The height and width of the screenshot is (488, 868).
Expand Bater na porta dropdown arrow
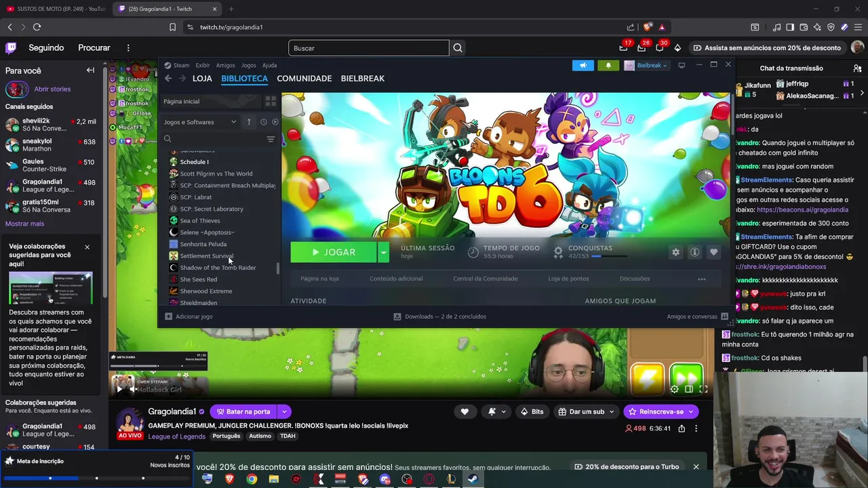point(285,411)
